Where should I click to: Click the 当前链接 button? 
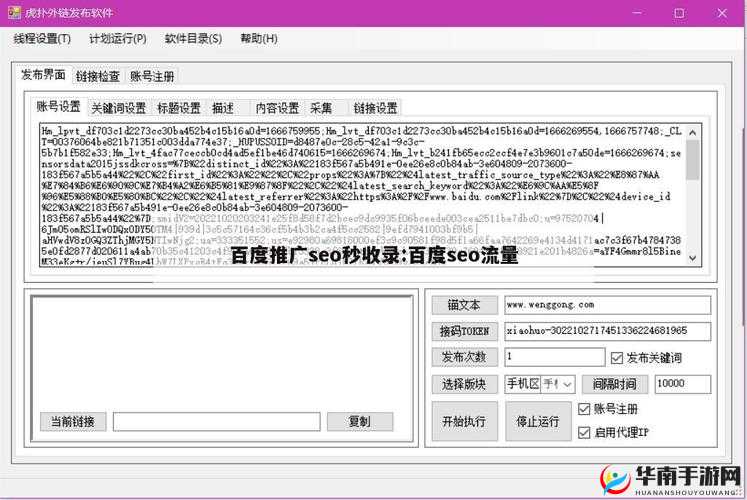(x=73, y=422)
